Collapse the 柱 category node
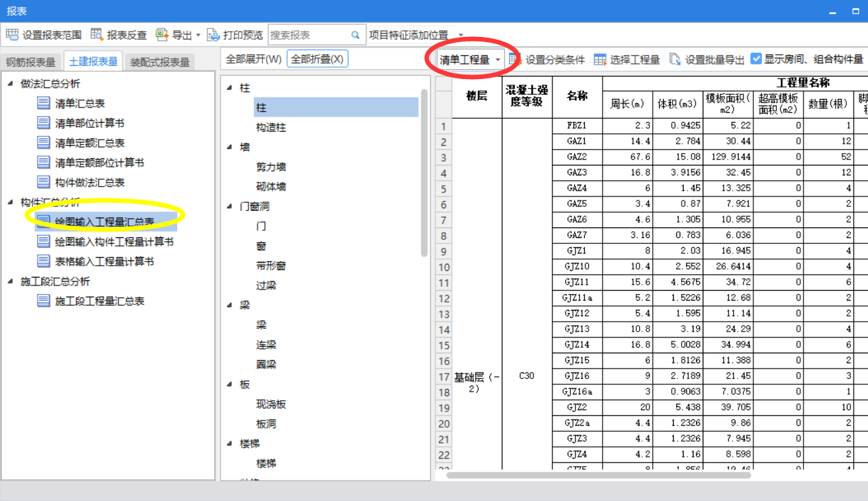The image size is (868, 501). tap(229, 88)
